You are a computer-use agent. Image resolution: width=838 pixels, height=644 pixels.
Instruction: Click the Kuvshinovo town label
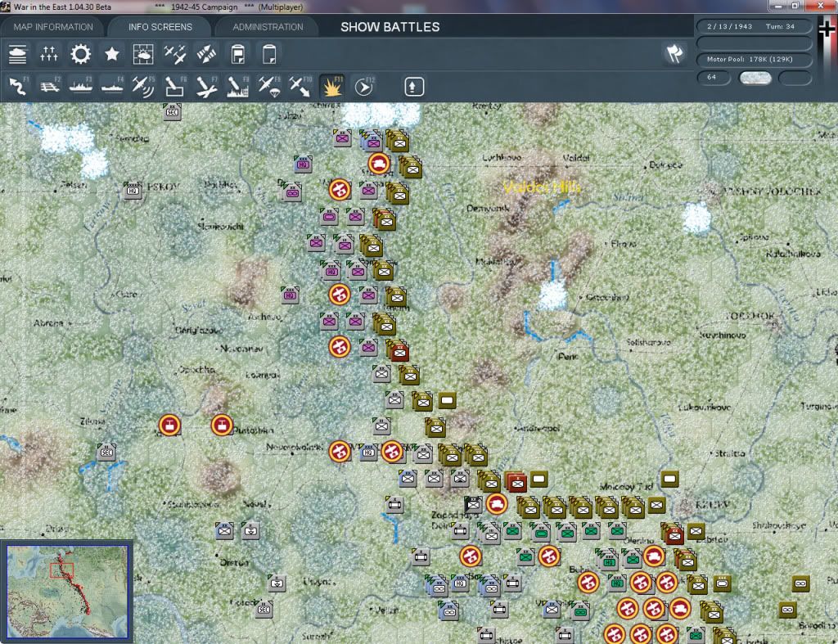point(723,336)
